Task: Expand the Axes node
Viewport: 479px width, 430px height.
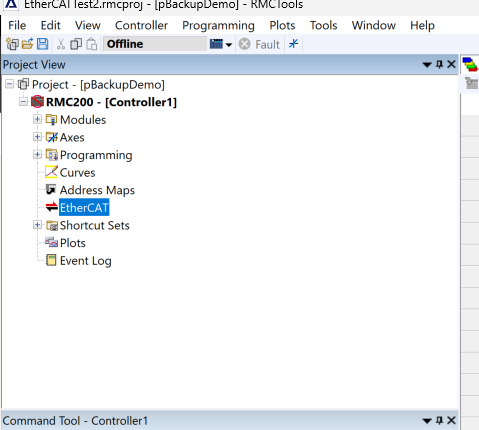Action: tap(37, 137)
